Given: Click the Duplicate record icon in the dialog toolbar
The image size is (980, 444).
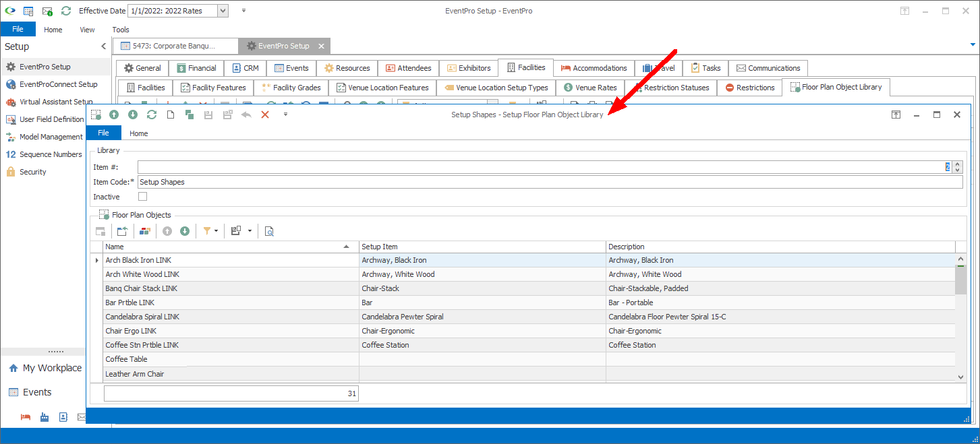Looking at the screenshot, I should point(190,115).
